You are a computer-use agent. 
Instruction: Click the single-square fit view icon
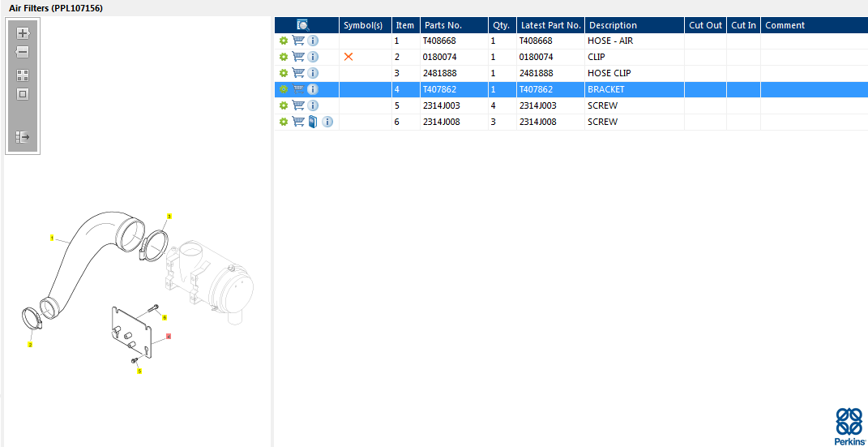(x=23, y=94)
